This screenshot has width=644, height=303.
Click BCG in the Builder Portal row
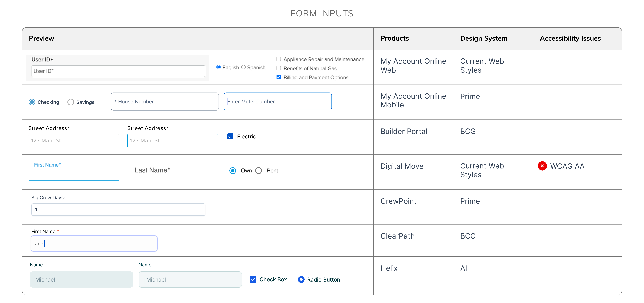point(468,131)
